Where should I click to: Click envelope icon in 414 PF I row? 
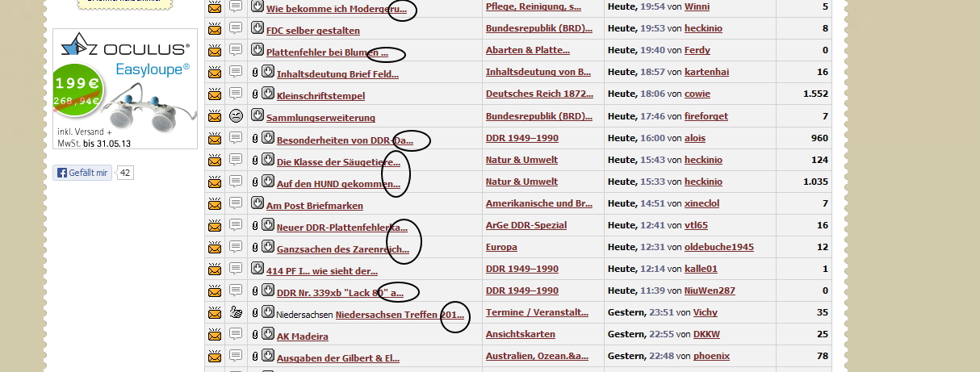(215, 269)
